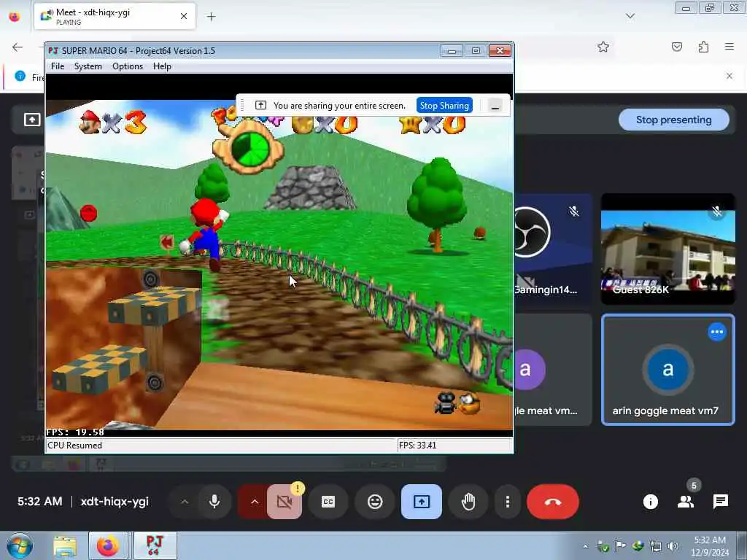Leave the call with red hang-up button

point(553,502)
